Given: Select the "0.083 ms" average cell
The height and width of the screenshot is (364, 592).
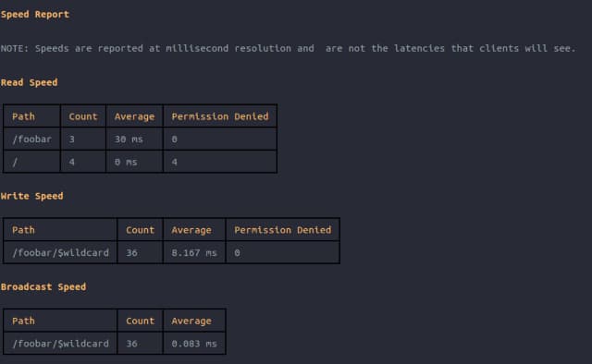Looking at the screenshot, I should [194, 344].
